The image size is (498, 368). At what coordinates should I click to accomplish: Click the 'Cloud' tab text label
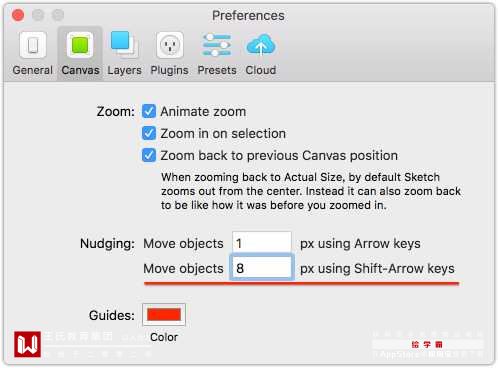(x=261, y=70)
